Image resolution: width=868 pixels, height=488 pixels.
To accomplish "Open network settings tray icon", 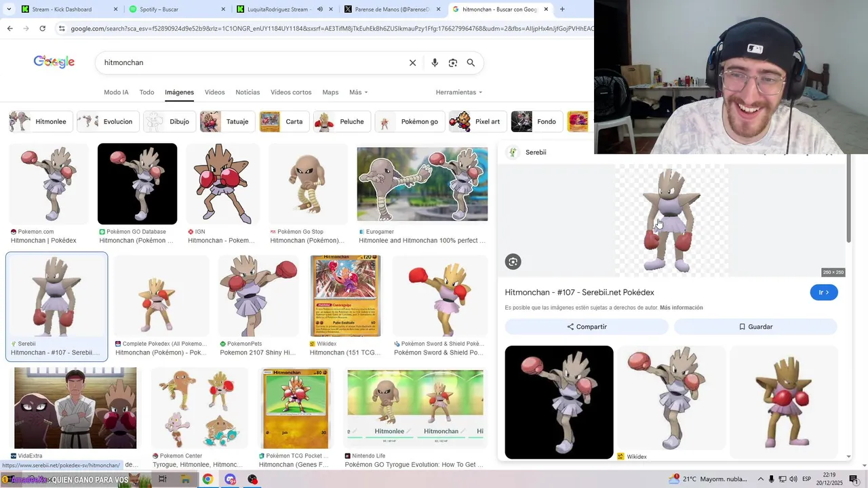I will (783, 479).
